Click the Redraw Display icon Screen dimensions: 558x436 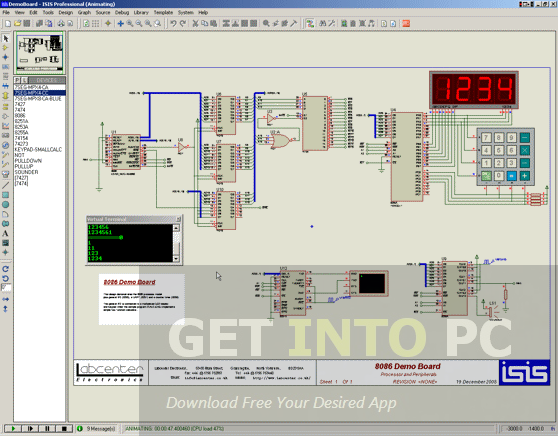[x=86, y=23]
